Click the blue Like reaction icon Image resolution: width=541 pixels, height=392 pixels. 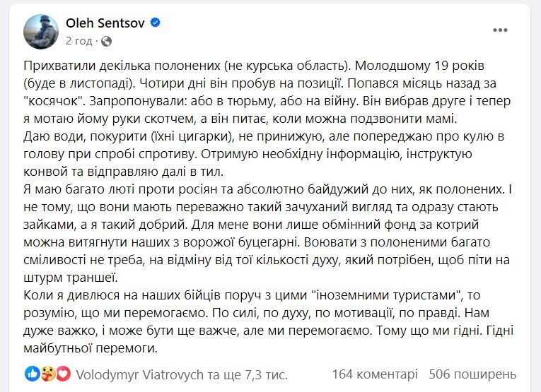click(x=33, y=373)
